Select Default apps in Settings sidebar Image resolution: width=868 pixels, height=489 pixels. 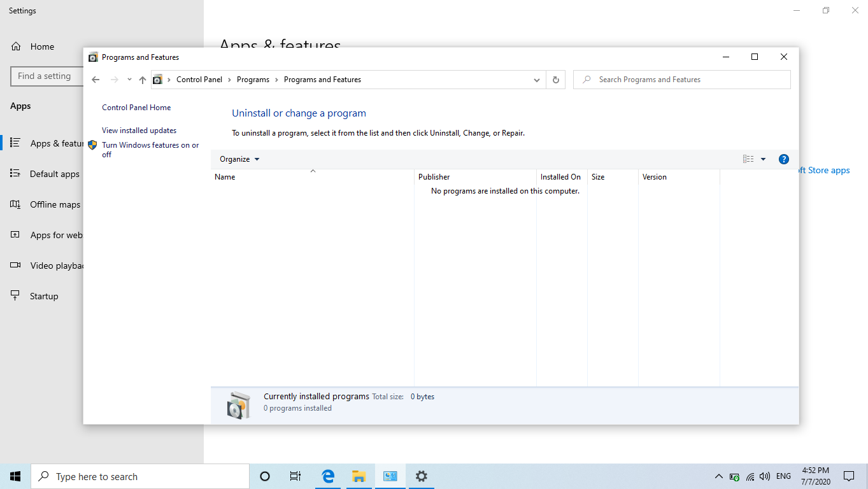[42, 174]
